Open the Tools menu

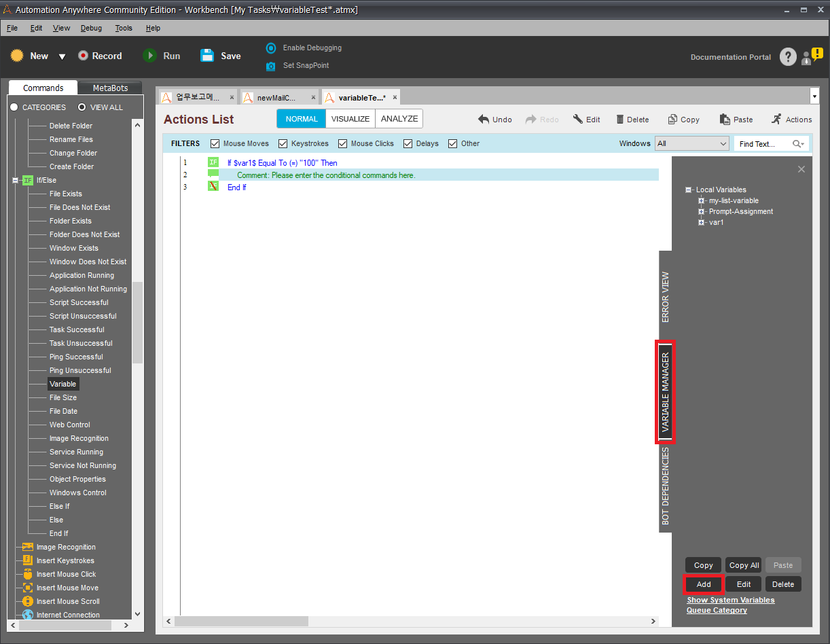(124, 28)
